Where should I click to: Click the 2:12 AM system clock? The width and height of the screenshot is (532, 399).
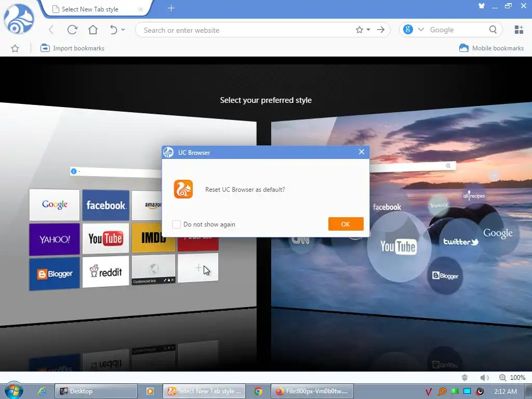pyautogui.click(x=506, y=392)
